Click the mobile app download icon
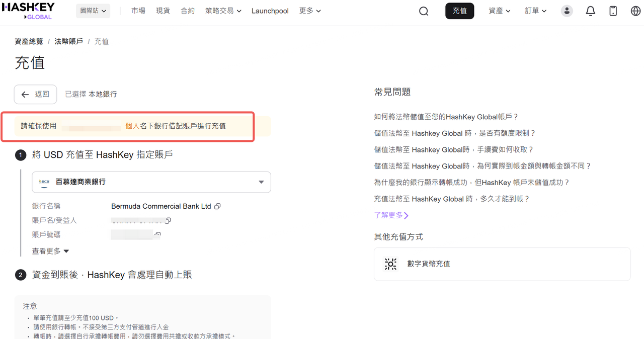 (613, 11)
